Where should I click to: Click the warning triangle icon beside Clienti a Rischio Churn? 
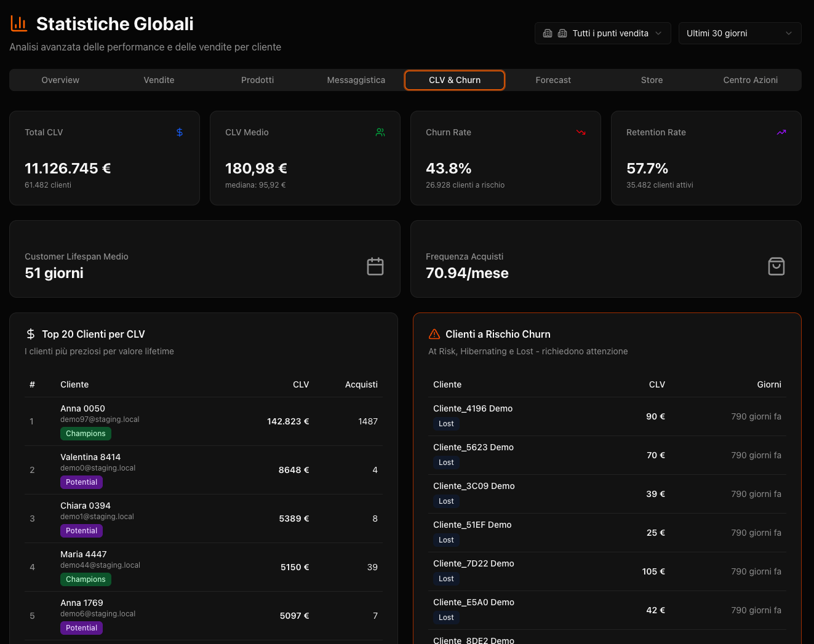coord(434,334)
